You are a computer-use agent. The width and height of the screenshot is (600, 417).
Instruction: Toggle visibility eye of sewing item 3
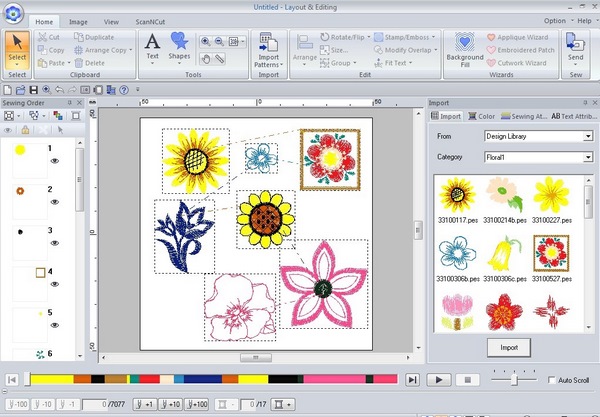pyautogui.click(x=55, y=243)
